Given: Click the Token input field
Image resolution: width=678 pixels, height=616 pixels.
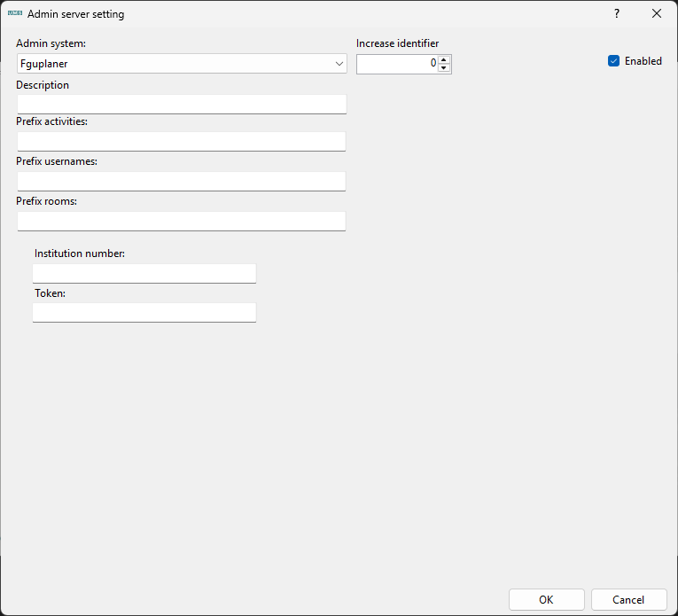Looking at the screenshot, I should click(144, 312).
